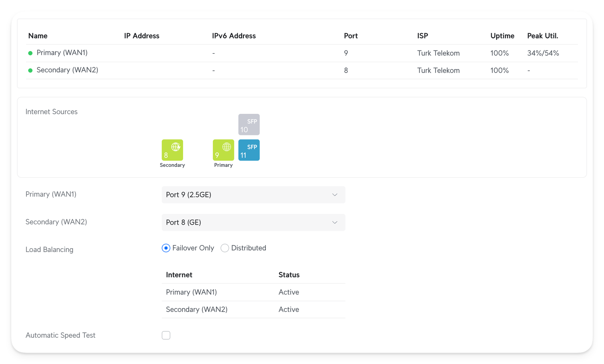
Task: Click the ISP column header
Action: pyautogui.click(x=422, y=36)
